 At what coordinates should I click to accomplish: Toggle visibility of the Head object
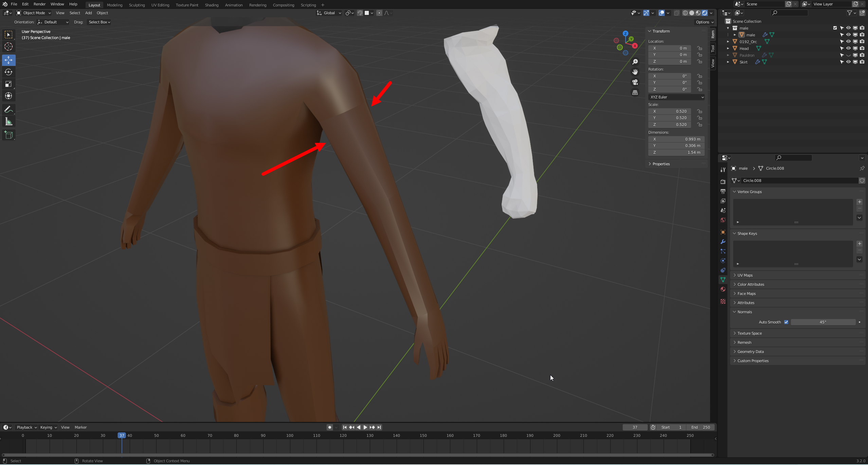(848, 48)
